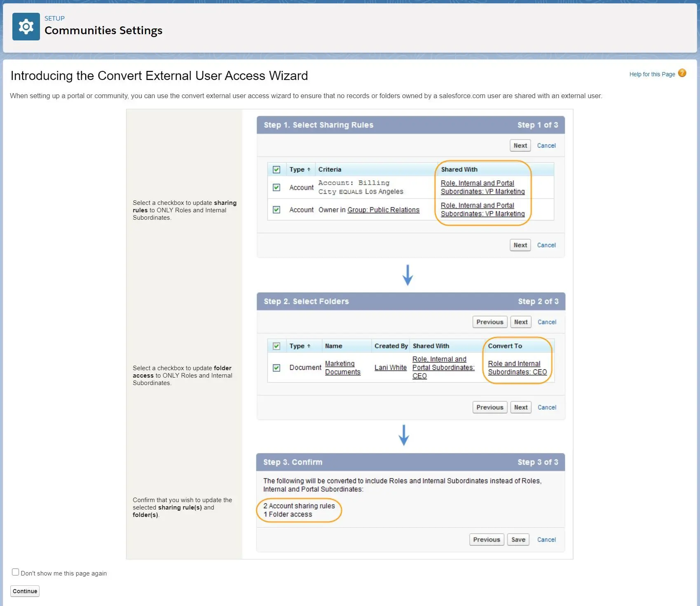Screen dimensions: 700x606
Task: Click the '2 Account sharing rules' summary text
Action: (299, 505)
